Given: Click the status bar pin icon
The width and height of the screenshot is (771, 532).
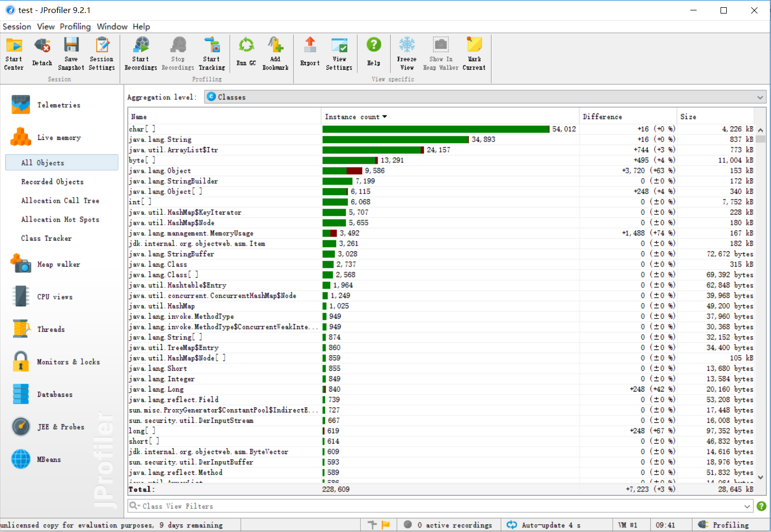Looking at the screenshot, I should pyautogui.click(x=372, y=525).
